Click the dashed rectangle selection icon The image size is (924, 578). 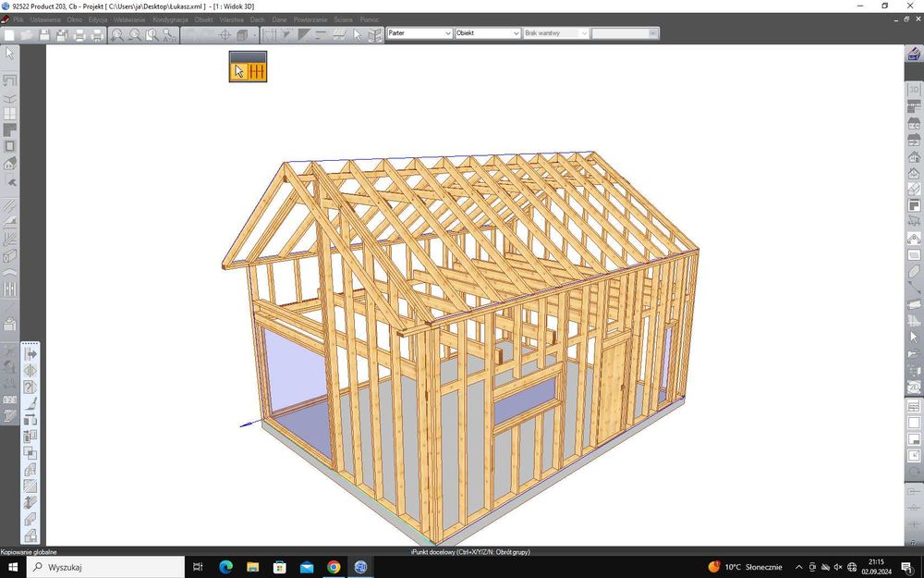pos(269,35)
